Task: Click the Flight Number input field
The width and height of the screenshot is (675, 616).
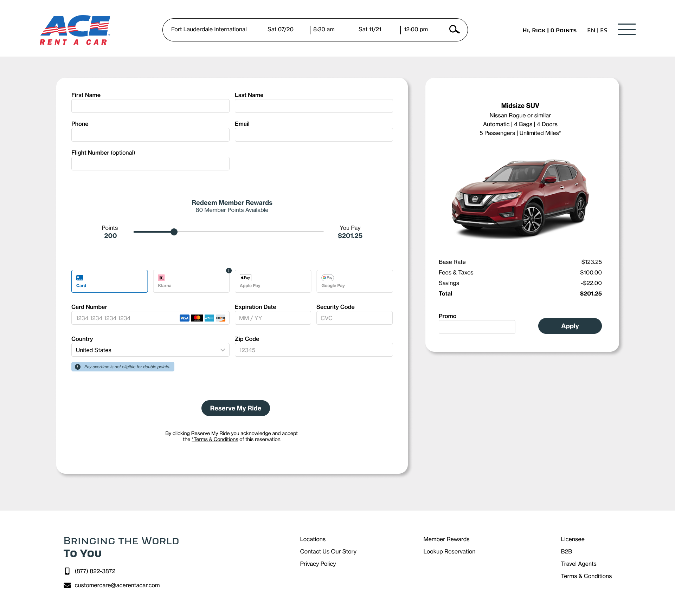Action: pyautogui.click(x=150, y=164)
